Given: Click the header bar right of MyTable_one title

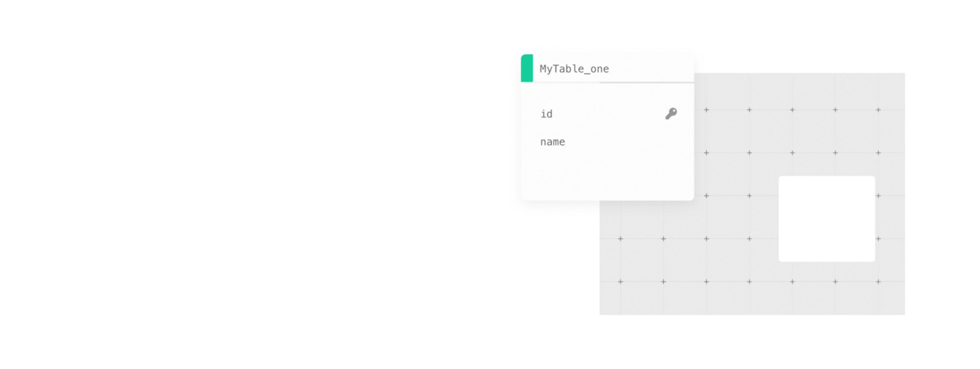Looking at the screenshot, I should pyautogui.click(x=651, y=69).
